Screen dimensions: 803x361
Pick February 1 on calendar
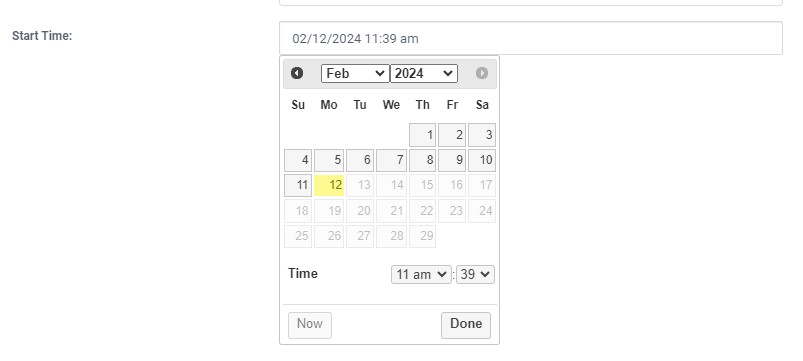click(x=422, y=135)
